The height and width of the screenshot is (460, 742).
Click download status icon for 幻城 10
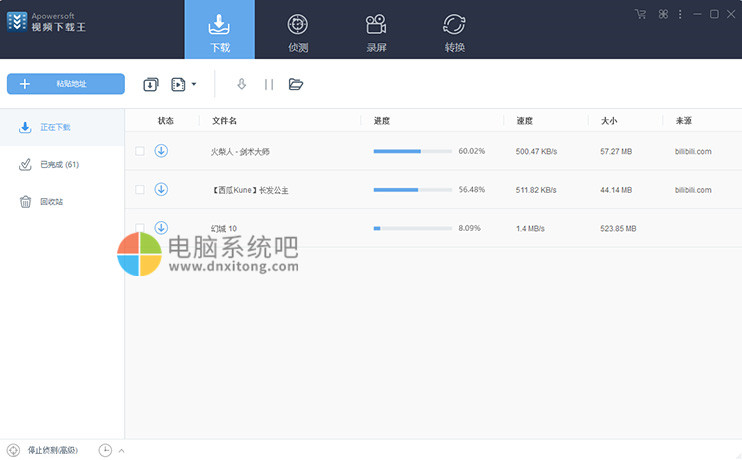coord(161,228)
